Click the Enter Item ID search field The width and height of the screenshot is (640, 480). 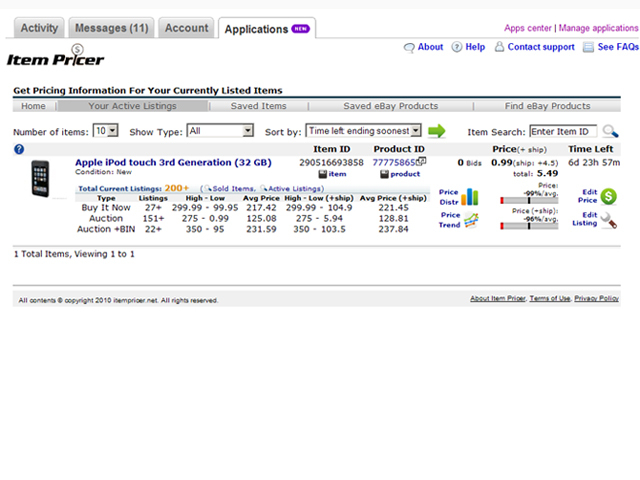point(563,131)
